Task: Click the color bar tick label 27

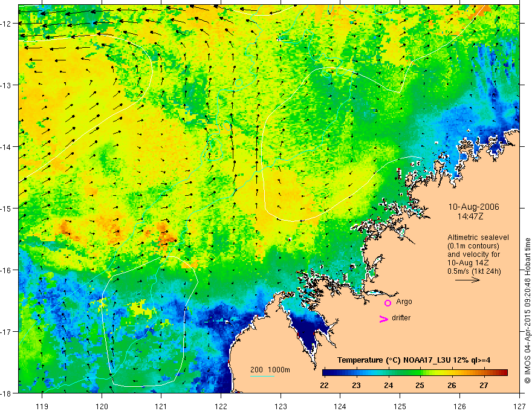Action: pyautogui.click(x=484, y=385)
